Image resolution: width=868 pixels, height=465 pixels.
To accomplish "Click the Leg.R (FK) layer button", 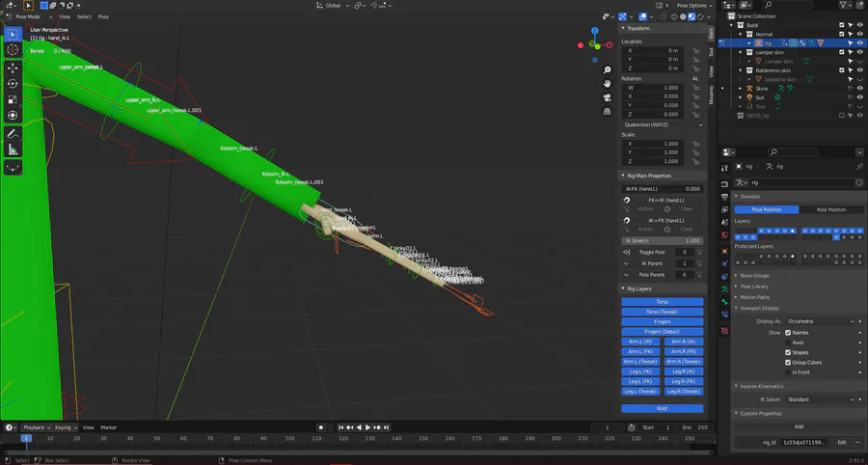I will [x=684, y=381].
